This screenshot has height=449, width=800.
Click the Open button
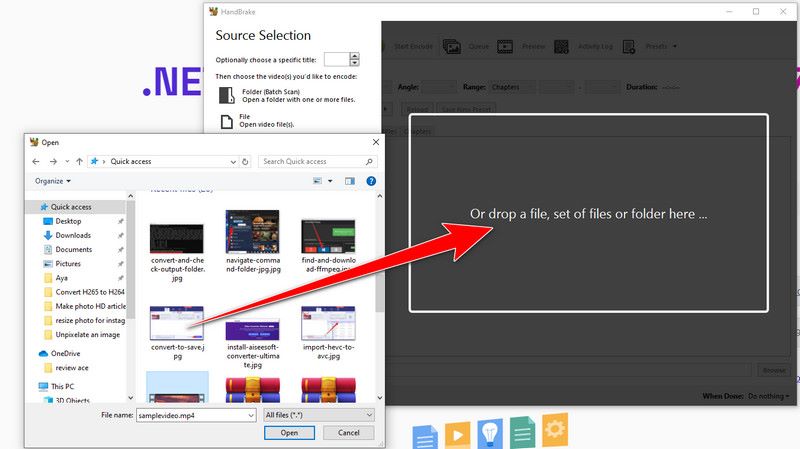click(289, 433)
